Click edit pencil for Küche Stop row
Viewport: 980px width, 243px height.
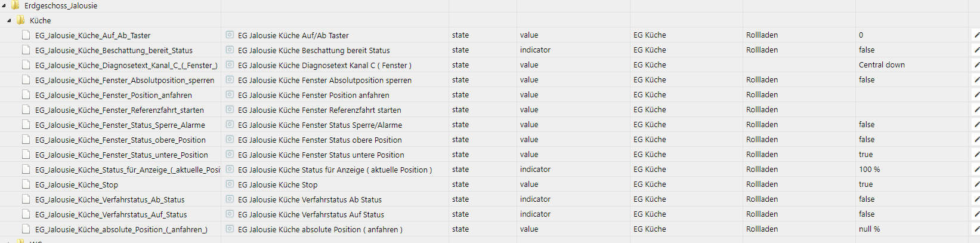[x=976, y=184]
